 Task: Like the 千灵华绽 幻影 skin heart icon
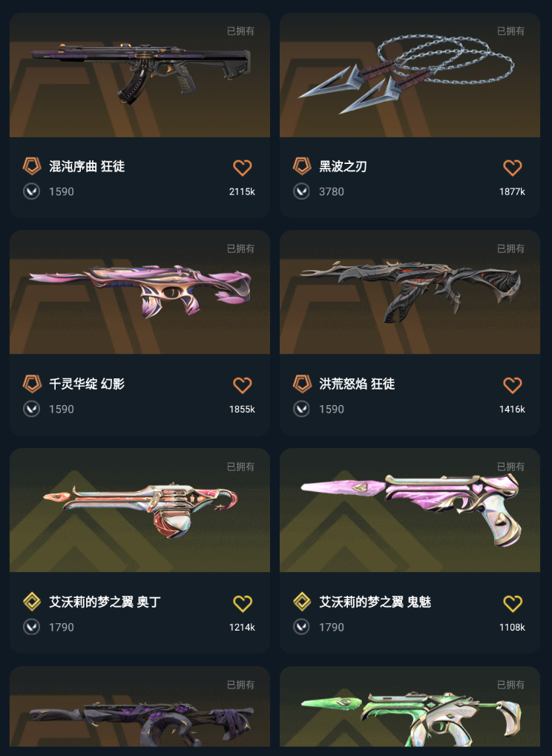[x=242, y=385]
